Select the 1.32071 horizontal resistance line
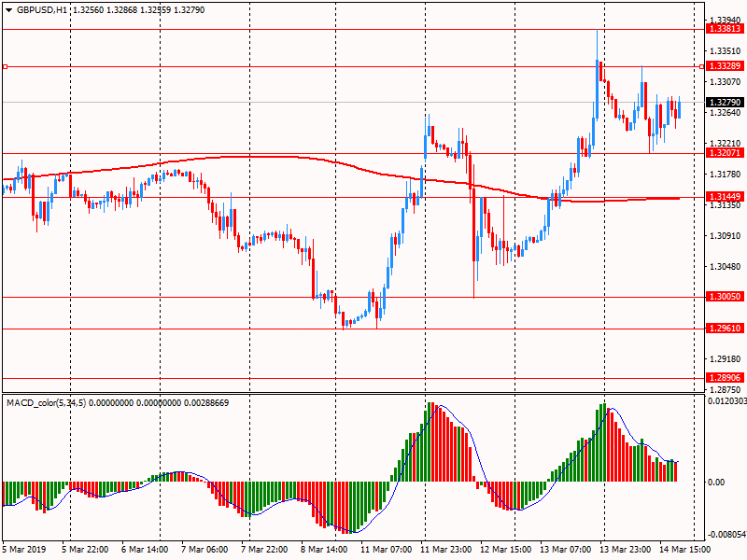This screenshot has width=747, height=560. coord(280,152)
